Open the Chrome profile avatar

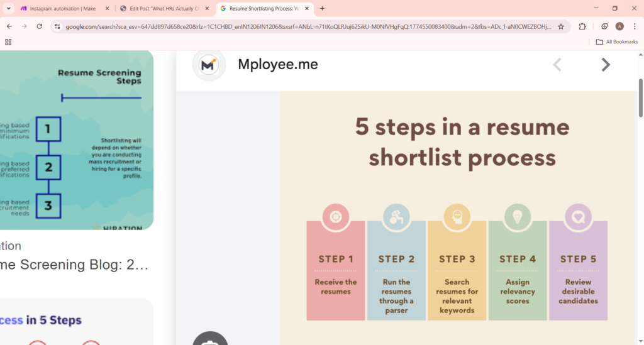619,26
